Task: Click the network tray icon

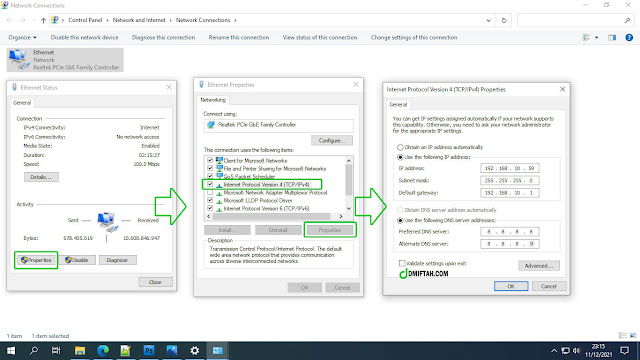Action: click(x=565, y=351)
